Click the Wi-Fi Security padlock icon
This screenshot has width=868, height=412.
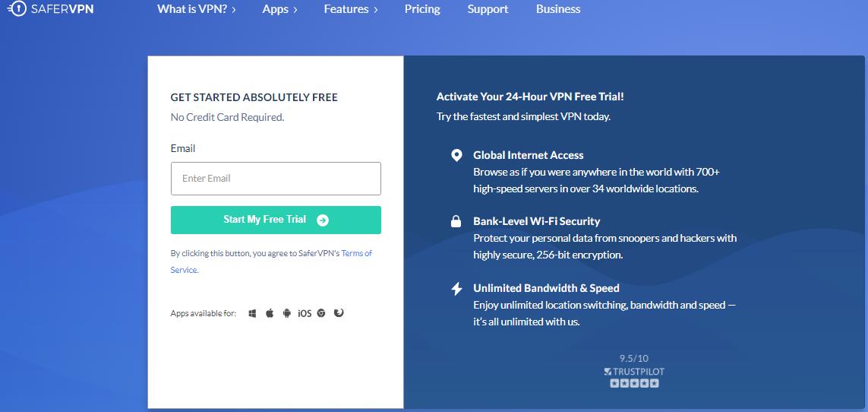(456, 221)
